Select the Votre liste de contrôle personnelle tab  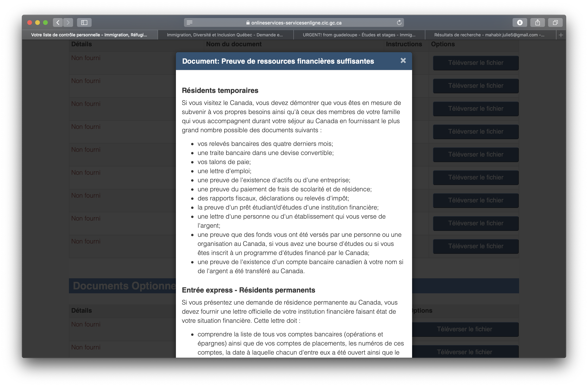(x=89, y=35)
